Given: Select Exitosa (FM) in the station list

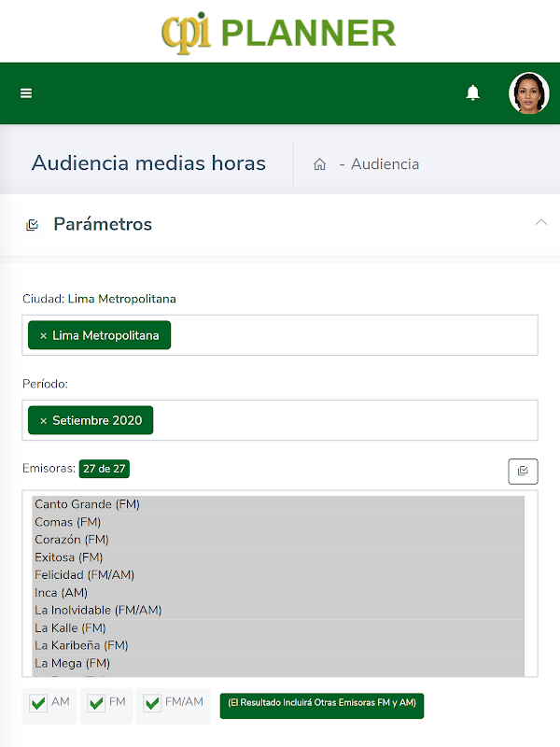Looking at the screenshot, I should 69,557.
